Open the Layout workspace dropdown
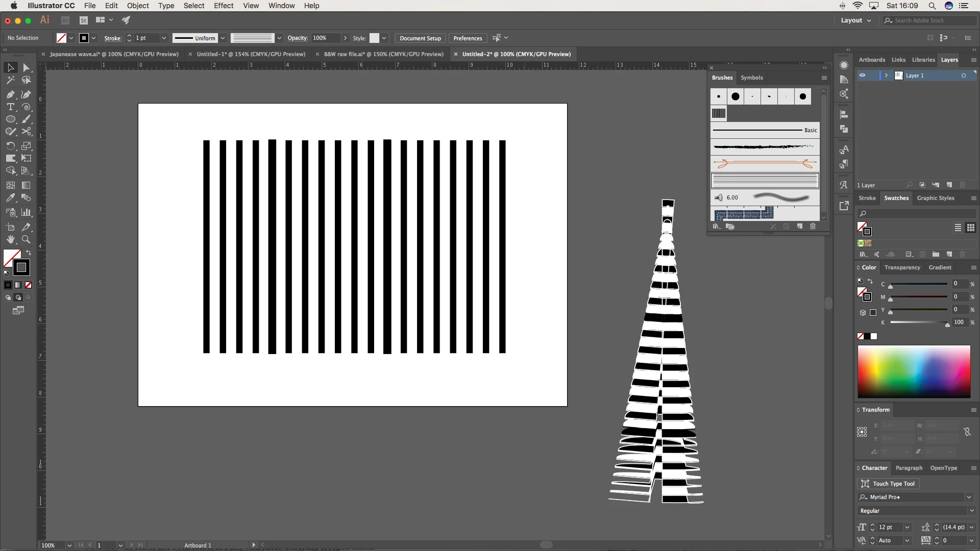 856,20
